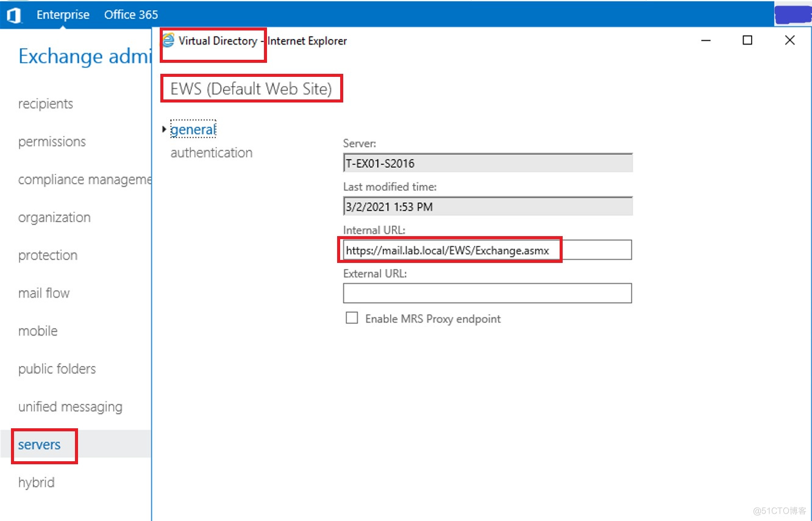Switch to authentication tab
This screenshot has width=812, height=521.
tap(212, 153)
